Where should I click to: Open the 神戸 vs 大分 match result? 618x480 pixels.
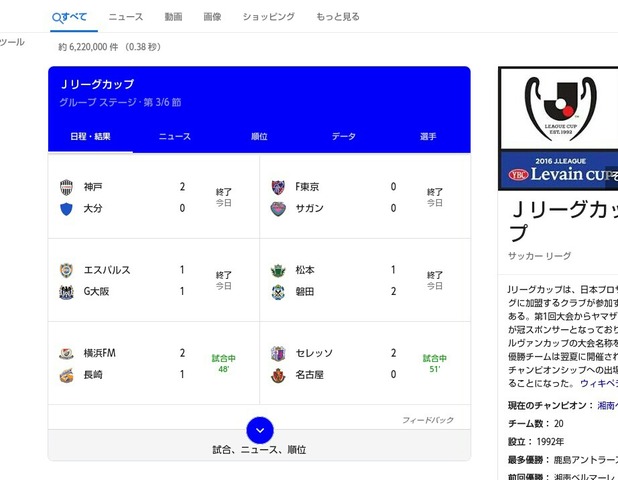(154, 197)
